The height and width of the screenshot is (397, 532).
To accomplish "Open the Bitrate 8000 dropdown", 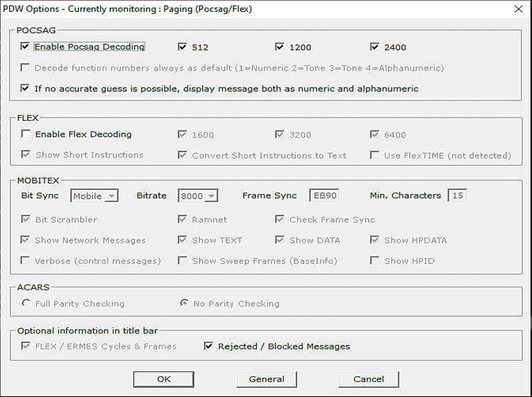I will [x=198, y=196].
